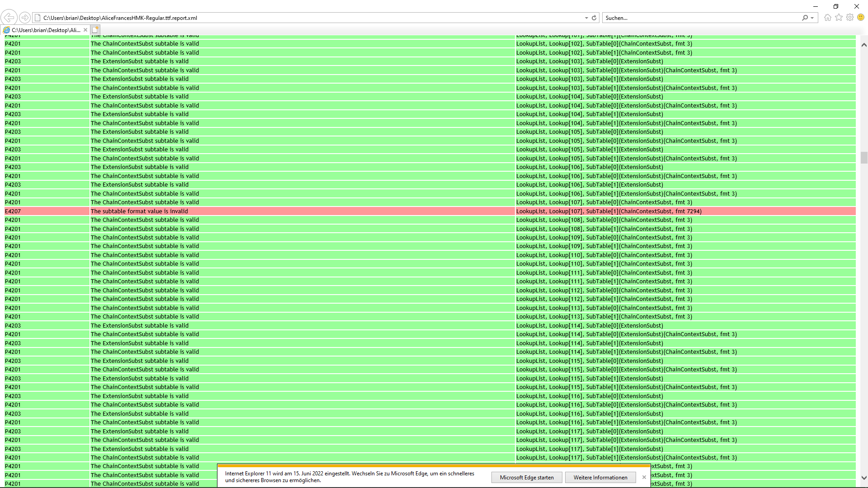This screenshot has height=488, width=868.
Task: Open the search provider dropdown arrow
Action: [811, 18]
